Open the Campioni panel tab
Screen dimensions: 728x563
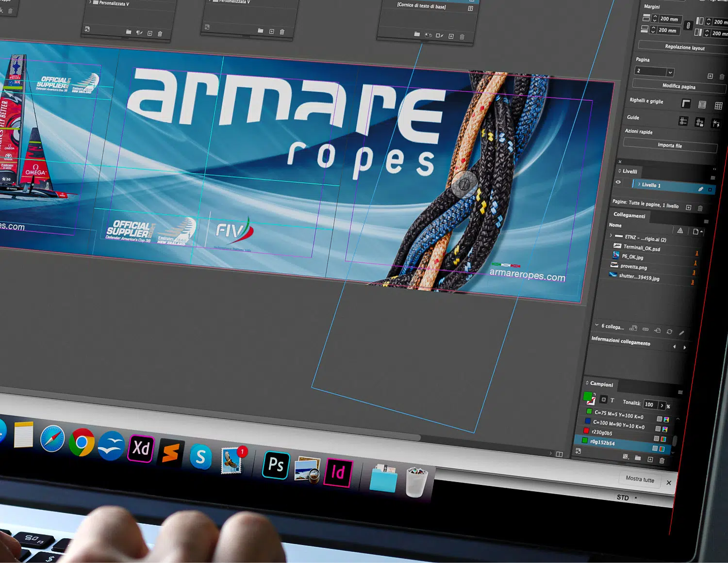coord(601,384)
